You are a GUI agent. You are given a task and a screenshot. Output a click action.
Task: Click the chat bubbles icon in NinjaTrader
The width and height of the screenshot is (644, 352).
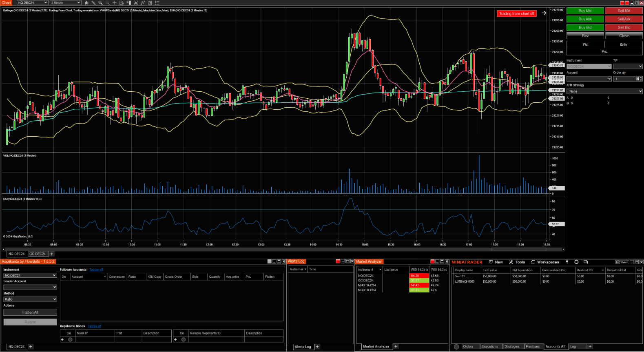586,262
